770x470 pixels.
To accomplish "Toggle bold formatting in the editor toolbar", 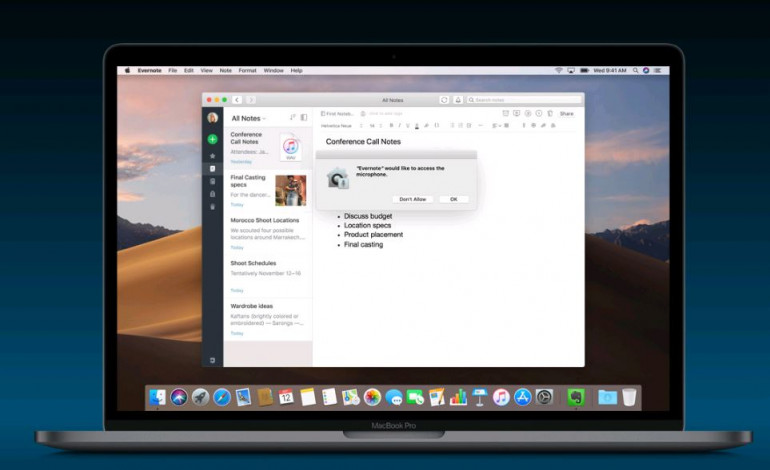I will tap(391, 126).
